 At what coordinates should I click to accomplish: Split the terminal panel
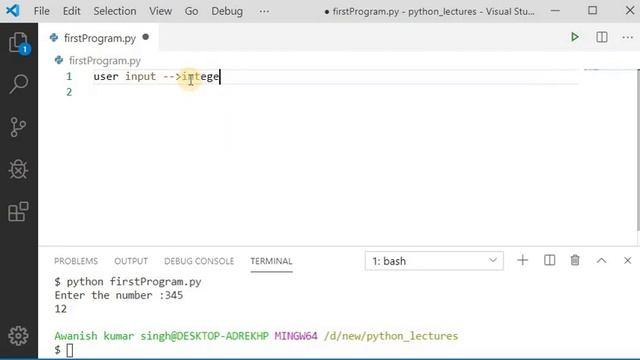pyautogui.click(x=549, y=260)
